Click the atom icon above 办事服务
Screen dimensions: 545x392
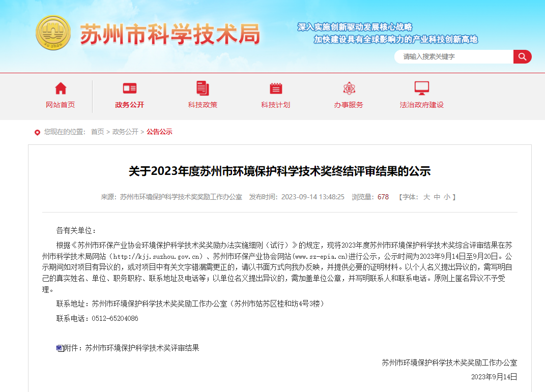pos(349,88)
